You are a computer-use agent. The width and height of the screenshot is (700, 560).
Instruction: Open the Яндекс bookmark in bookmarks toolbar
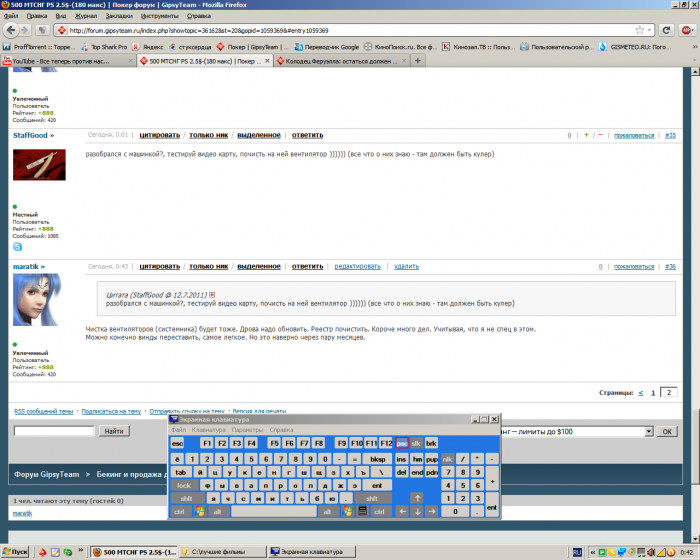149,47
